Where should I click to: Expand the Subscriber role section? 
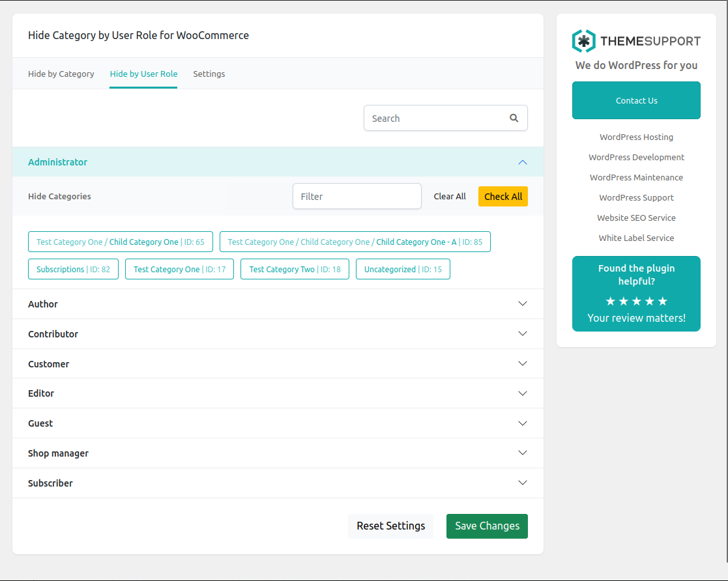pyautogui.click(x=278, y=483)
